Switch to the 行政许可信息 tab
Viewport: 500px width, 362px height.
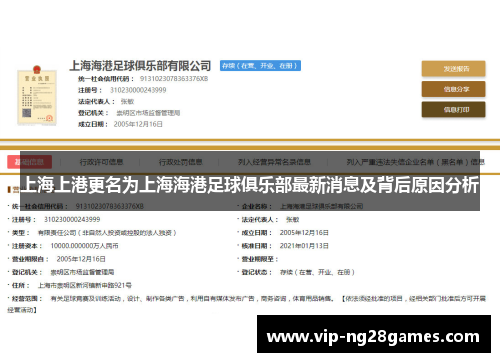pos(101,162)
